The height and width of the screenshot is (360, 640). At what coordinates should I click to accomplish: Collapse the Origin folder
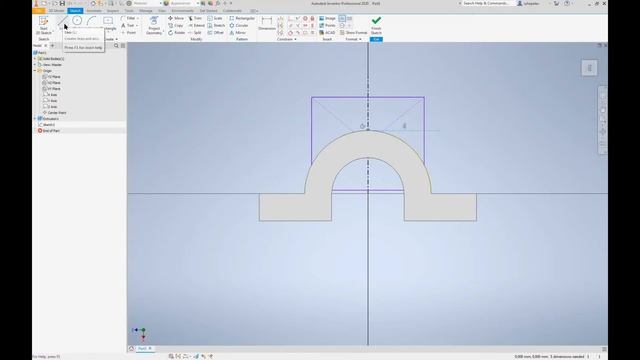point(35,71)
